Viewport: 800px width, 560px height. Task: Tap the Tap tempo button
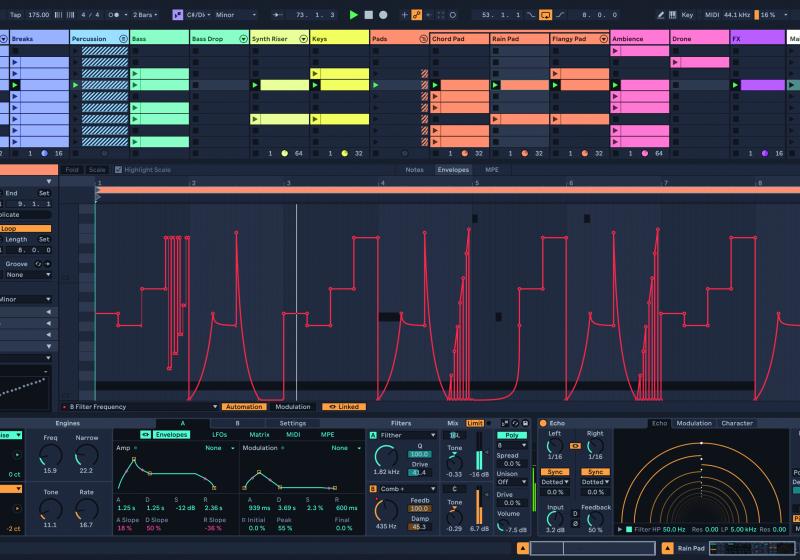click(x=15, y=15)
